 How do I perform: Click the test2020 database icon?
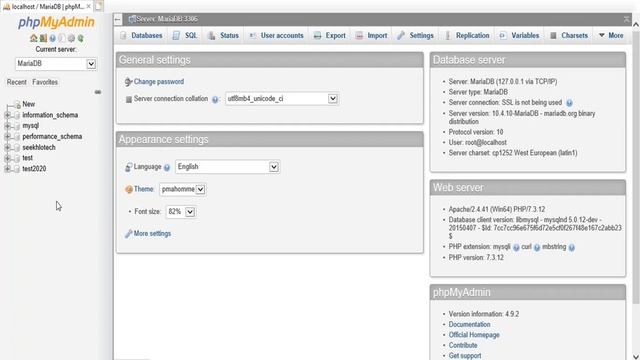point(17,169)
